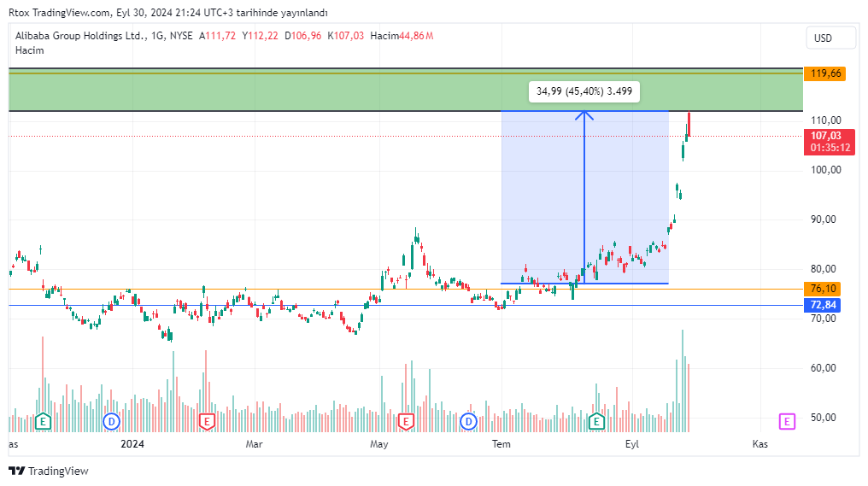
Task: Click the blue D dividend marker before 2024
Action: coord(111,422)
